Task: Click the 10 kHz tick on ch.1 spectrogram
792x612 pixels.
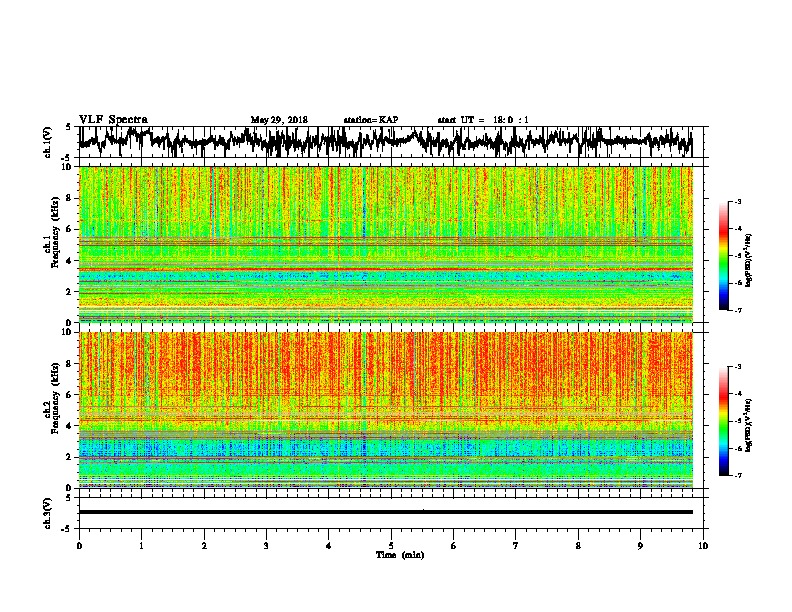Action: [67, 168]
